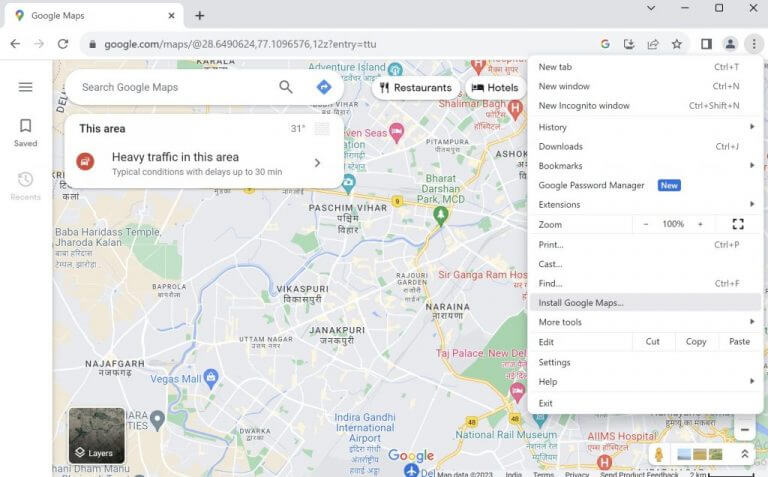Image resolution: width=768 pixels, height=477 pixels.
Task: Click the Chrome three-dot menu button
Action: [754, 44]
